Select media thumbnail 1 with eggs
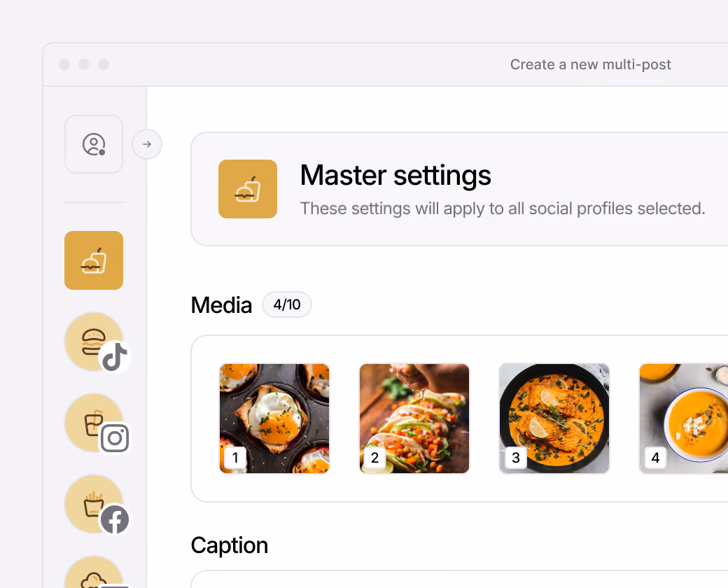 [274, 419]
